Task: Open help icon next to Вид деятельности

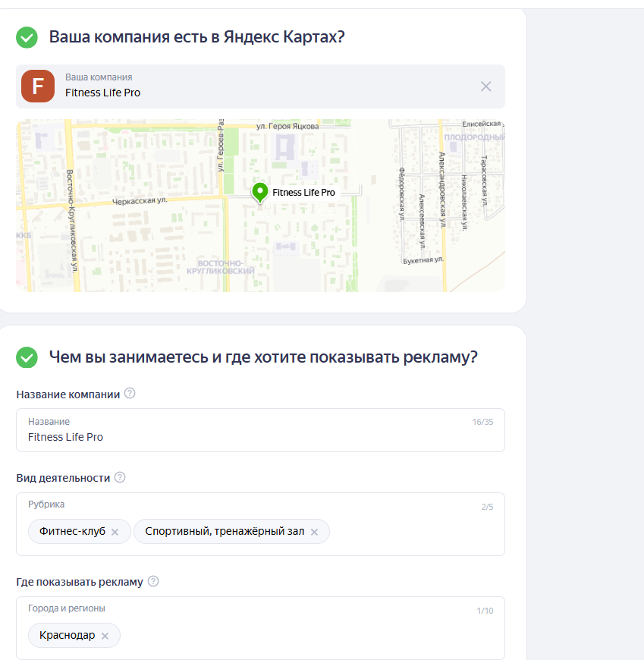Action: tap(120, 477)
